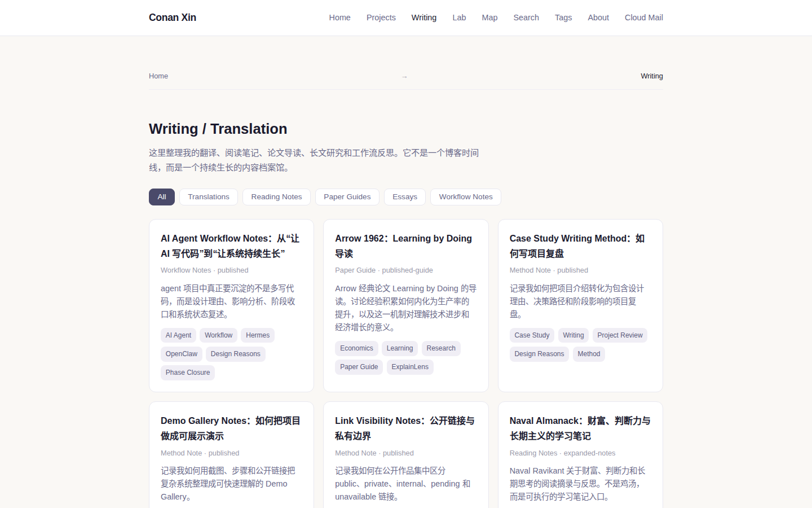Click 'Workflow Notes · published' meta text
Screen dimensions: 812x508
(x=204, y=270)
